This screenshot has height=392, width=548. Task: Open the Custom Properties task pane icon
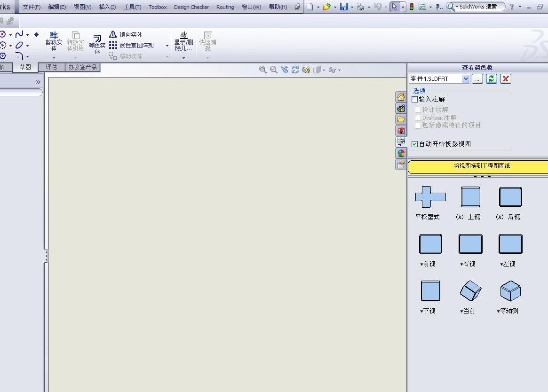[401, 164]
